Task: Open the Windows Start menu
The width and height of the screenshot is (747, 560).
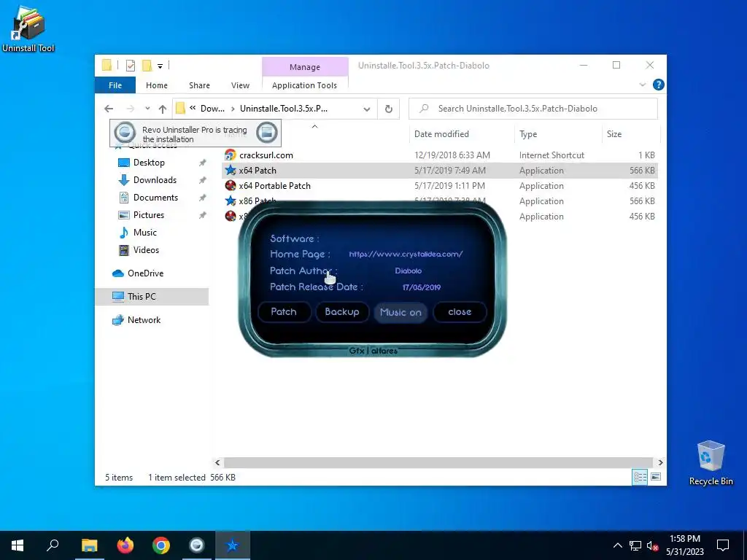Action: coord(18,545)
